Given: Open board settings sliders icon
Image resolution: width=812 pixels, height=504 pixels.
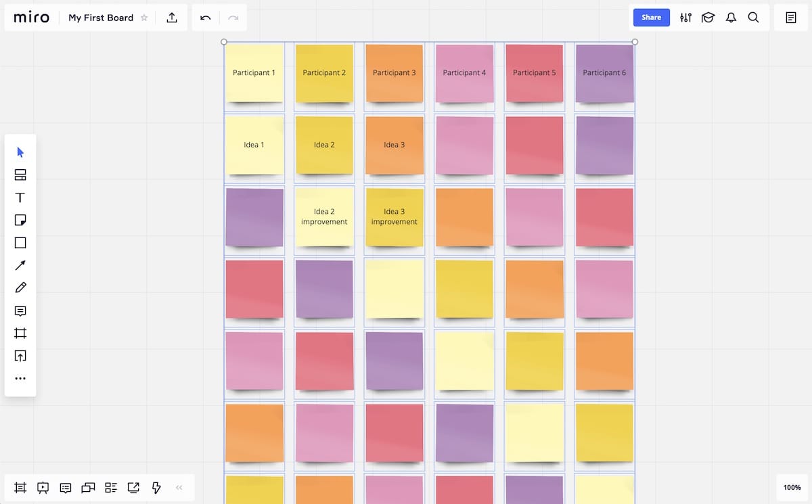Looking at the screenshot, I should tap(685, 18).
